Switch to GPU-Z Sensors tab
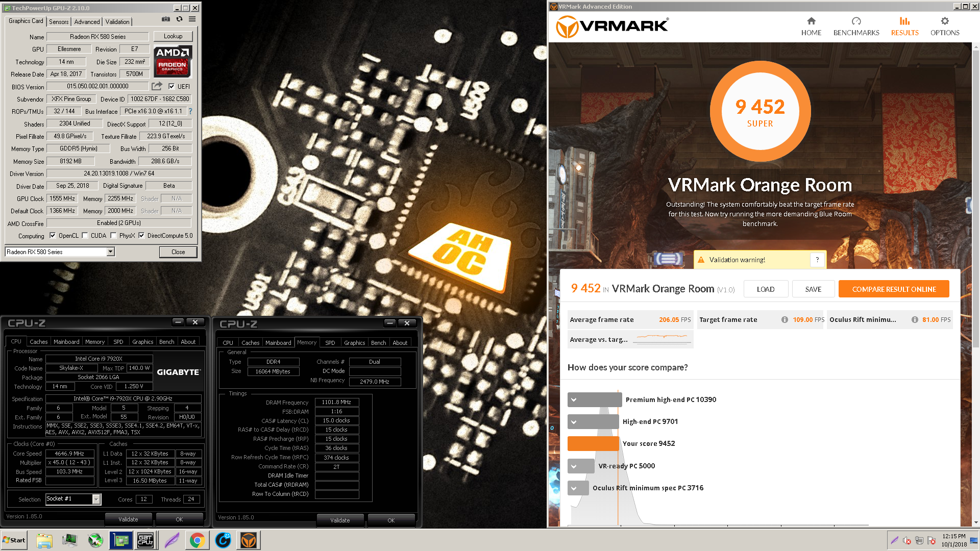 tap(59, 22)
